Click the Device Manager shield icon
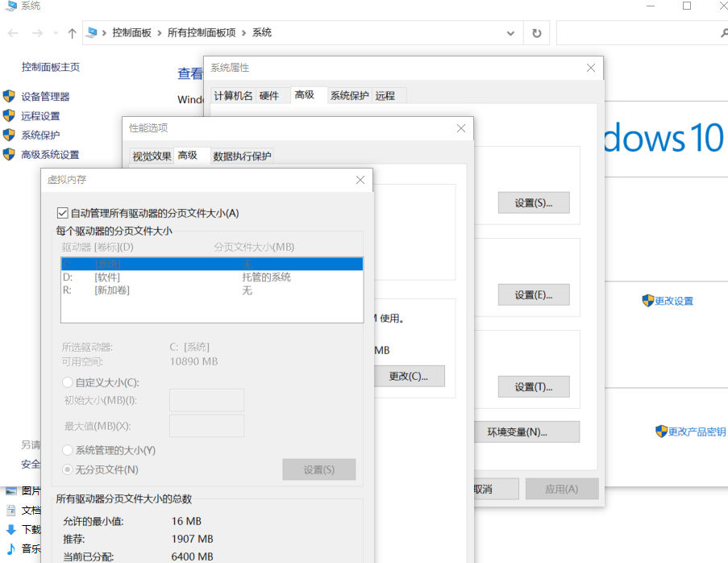Screen dimensions: 728x563 9,96
